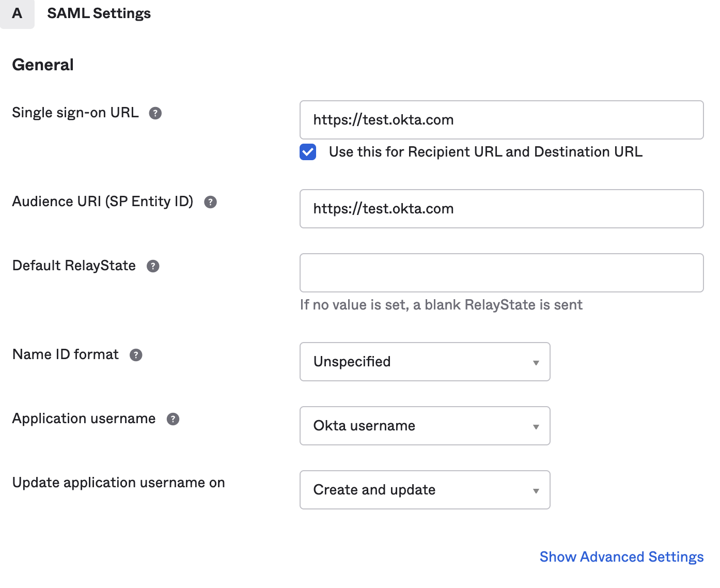The height and width of the screenshot is (588, 720).
Task: Show help for Name ID format
Action: (136, 355)
